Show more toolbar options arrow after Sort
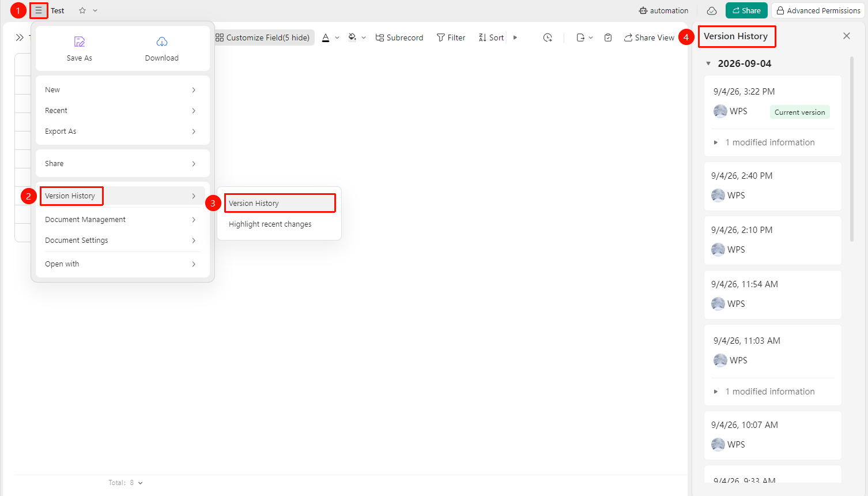 [x=515, y=37]
